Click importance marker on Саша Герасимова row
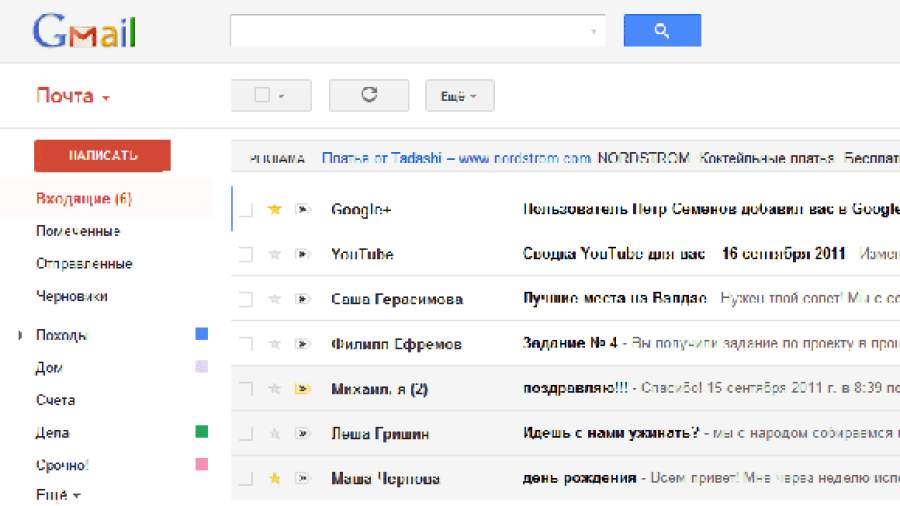This screenshot has width=900, height=506. pos(302,299)
